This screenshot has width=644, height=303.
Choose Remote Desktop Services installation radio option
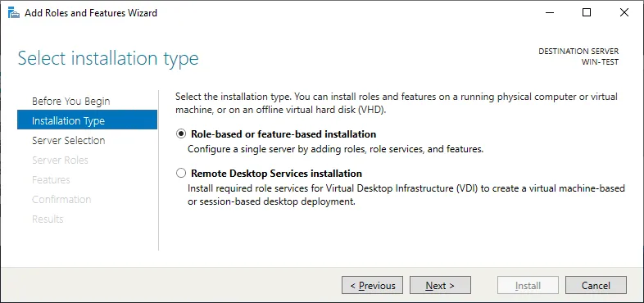180,174
